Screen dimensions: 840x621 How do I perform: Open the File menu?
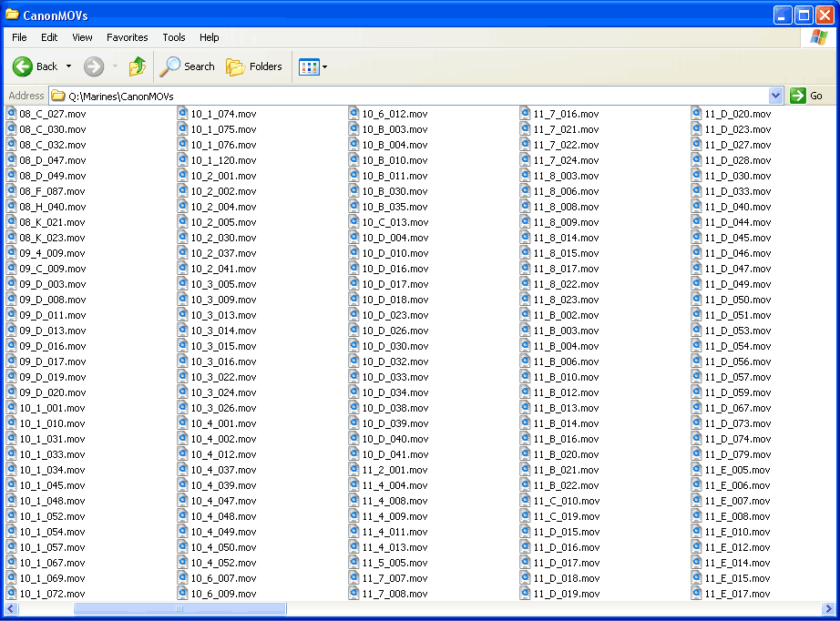coord(19,37)
